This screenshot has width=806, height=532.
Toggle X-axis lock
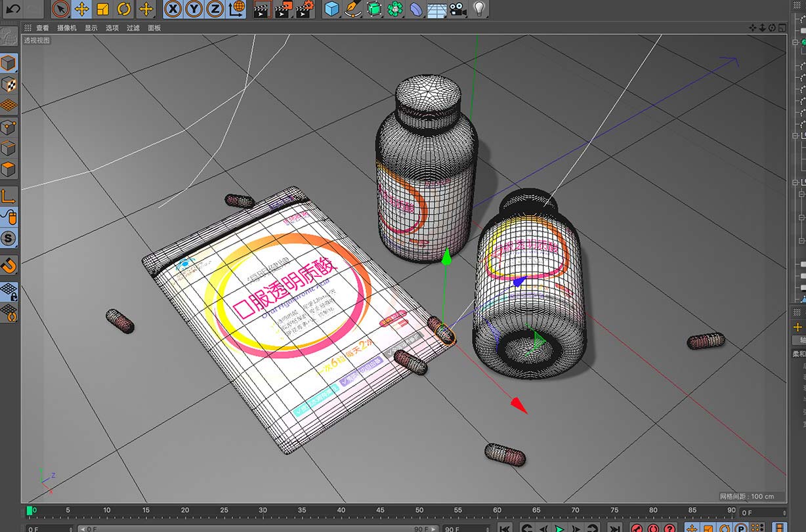click(173, 9)
